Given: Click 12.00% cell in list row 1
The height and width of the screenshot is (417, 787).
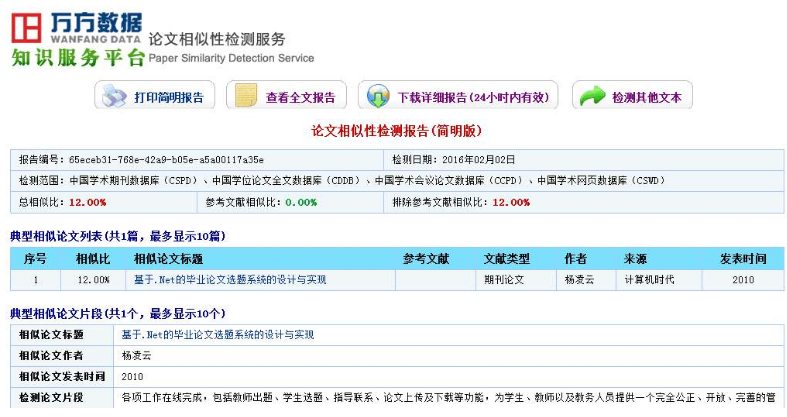Looking at the screenshot, I should click(x=93, y=280).
